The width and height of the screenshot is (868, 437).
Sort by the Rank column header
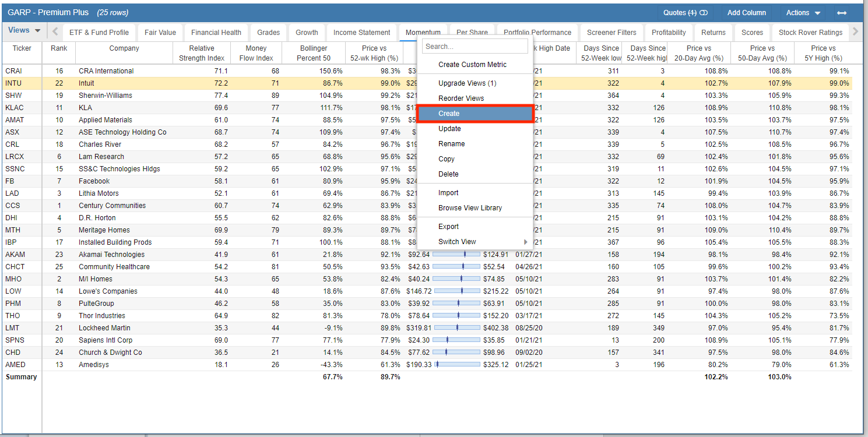click(x=59, y=52)
